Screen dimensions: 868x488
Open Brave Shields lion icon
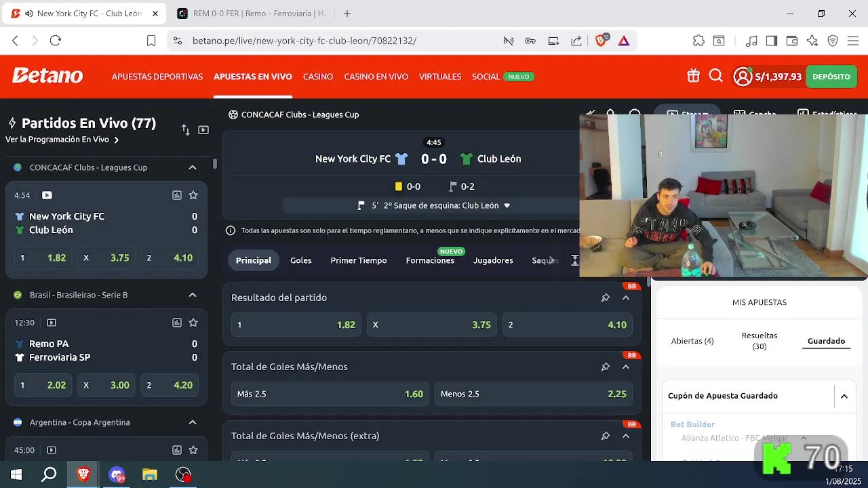(x=601, y=41)
